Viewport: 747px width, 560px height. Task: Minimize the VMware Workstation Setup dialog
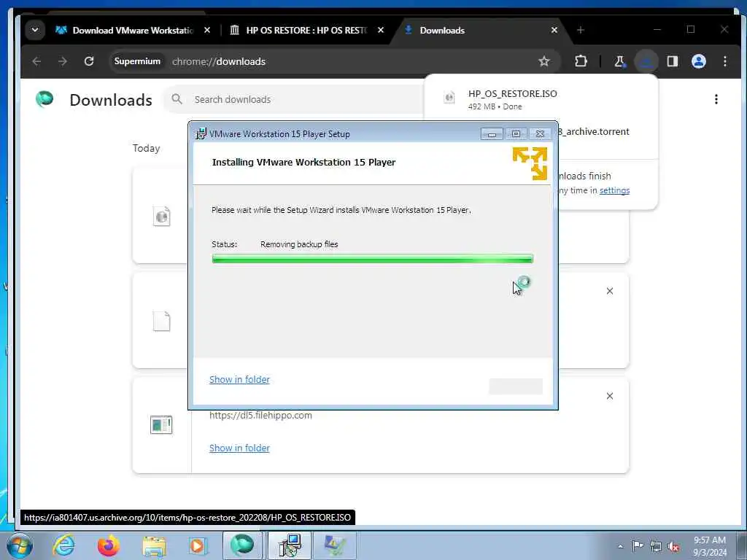(491, 134)
